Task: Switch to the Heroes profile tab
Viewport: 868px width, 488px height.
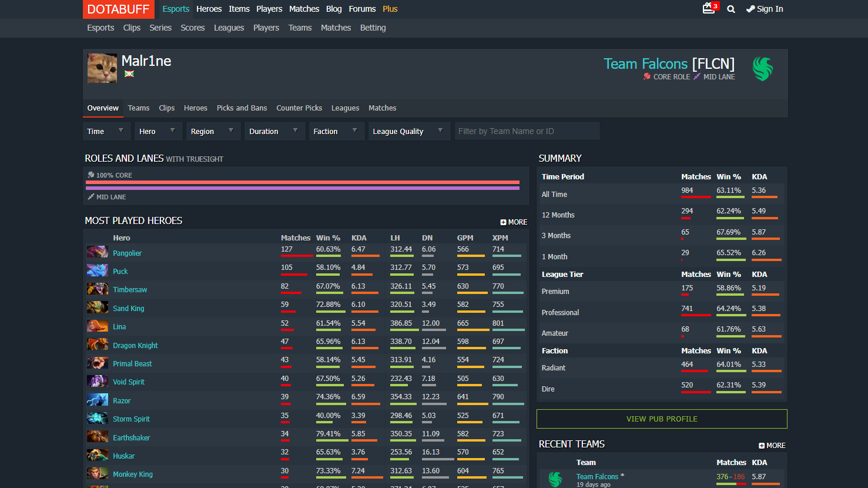Action: point(196,108)
